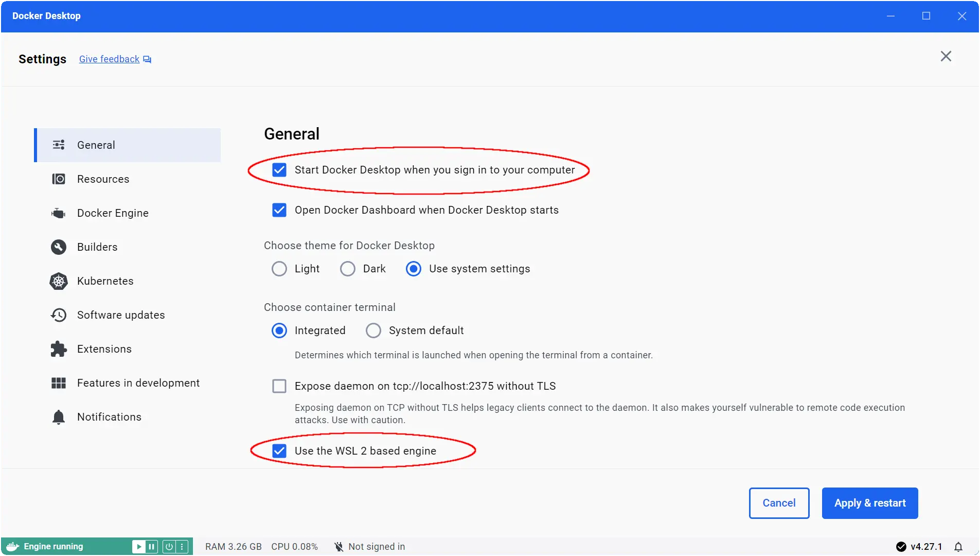Click the Features in development grid icon
Viewport: 980px width, 556px height.
[x=59, y=383]
